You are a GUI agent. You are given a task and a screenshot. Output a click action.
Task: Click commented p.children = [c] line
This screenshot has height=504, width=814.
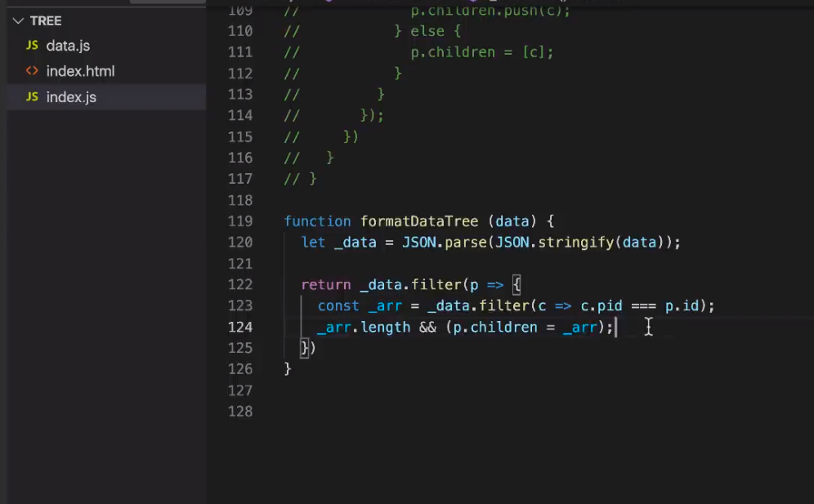(x=481, y=52)
